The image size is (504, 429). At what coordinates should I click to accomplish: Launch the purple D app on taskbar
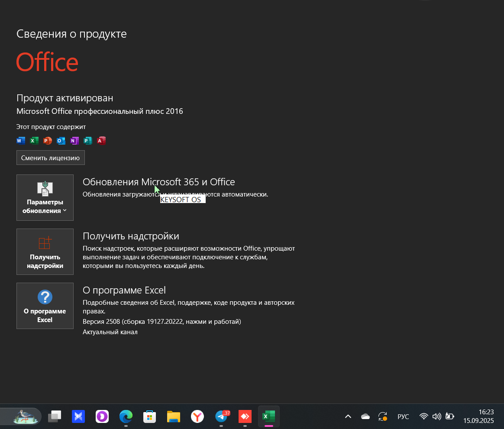pyautogui.click(x=102, y=416)
